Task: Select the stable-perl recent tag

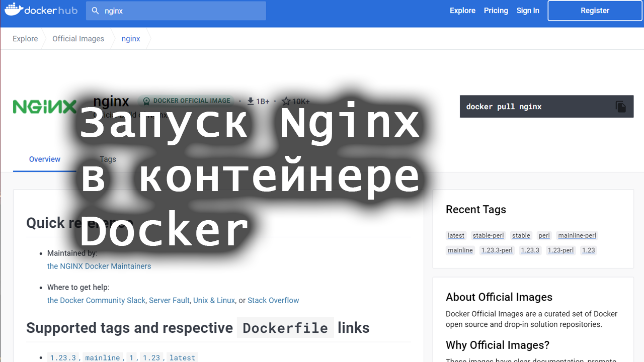Action: [x=488, y=235]
